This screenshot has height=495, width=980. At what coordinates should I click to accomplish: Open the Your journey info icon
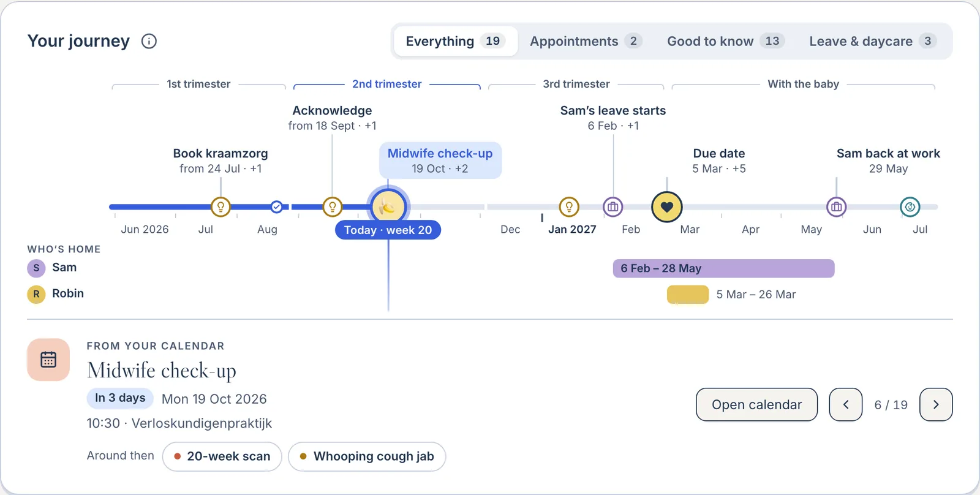149,41
